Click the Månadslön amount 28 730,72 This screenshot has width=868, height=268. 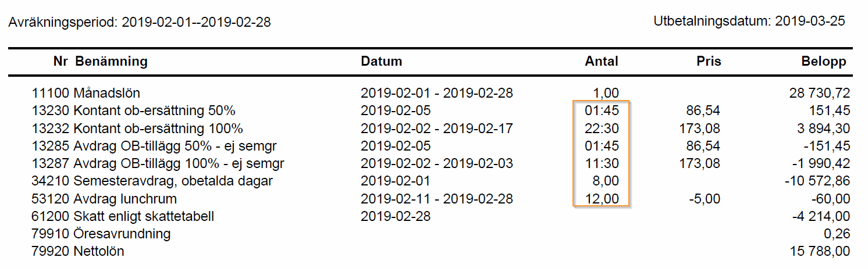click(816, 93)
